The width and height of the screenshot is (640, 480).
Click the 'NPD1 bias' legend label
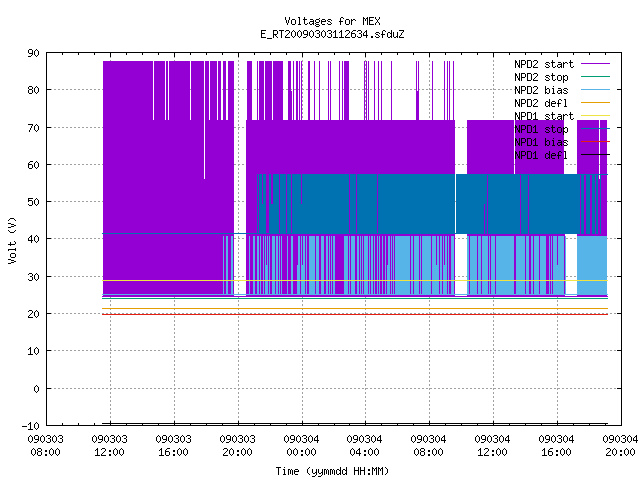click(x=541, y=142)
